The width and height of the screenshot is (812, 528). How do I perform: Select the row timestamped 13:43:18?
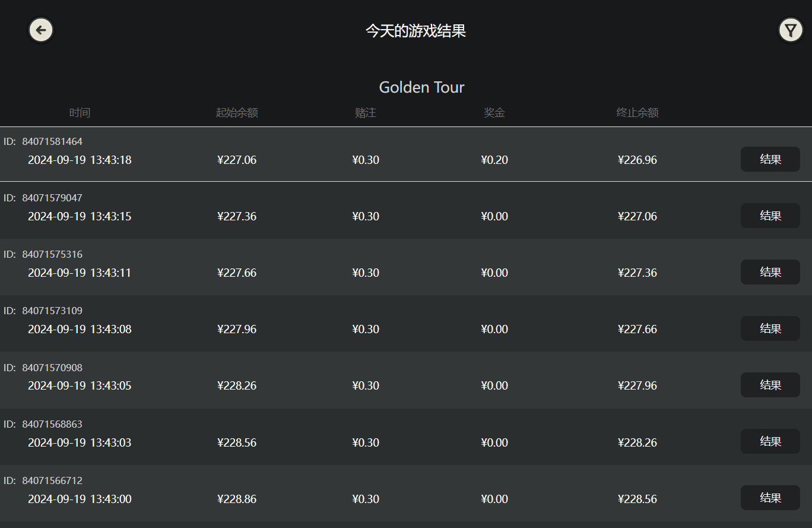80,160
